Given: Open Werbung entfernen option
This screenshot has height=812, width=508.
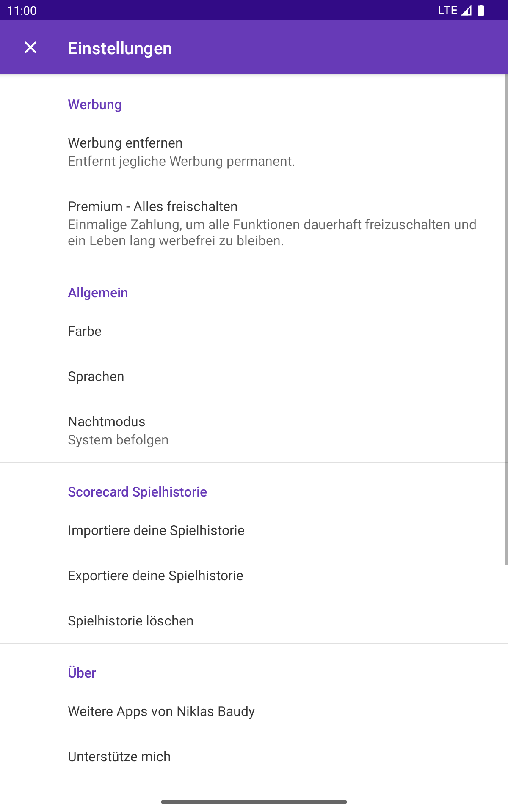Looking at the screenshot, I should [254, 152].
